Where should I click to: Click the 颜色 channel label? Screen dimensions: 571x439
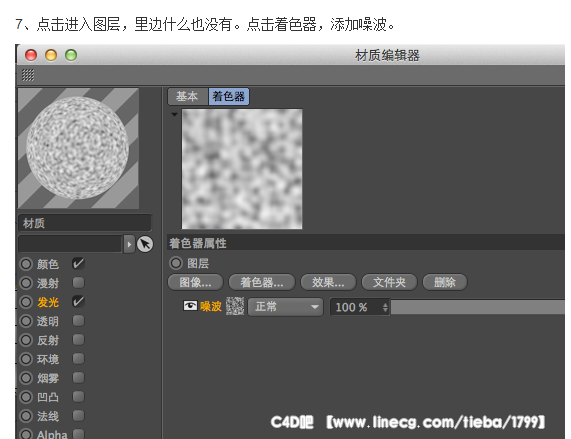[48, 264]
